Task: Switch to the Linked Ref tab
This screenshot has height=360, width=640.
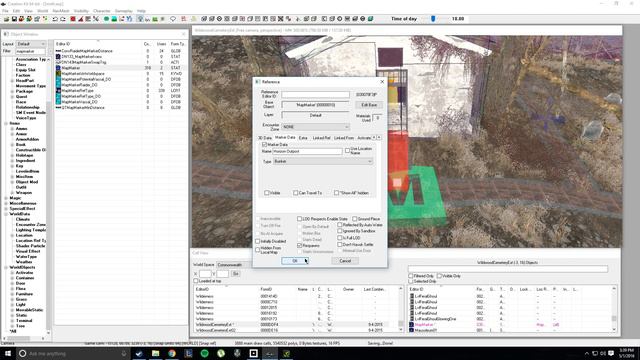Action: click(321, 138)
